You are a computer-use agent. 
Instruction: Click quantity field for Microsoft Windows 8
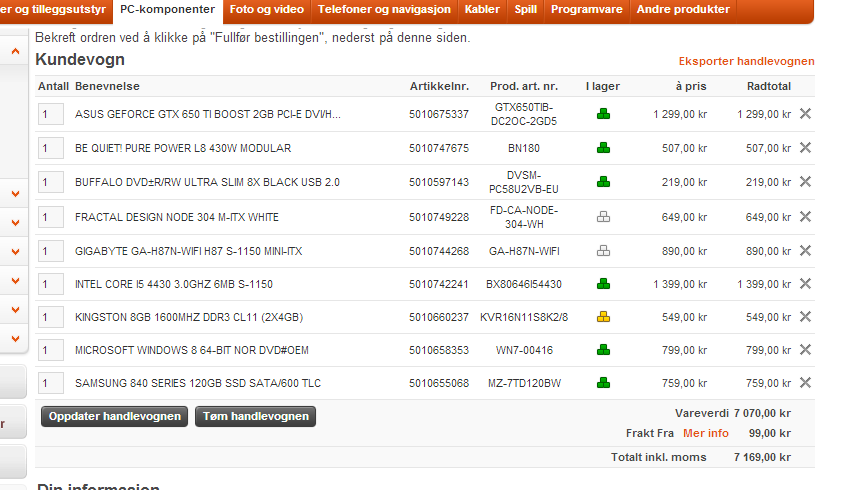pos(51,350)
